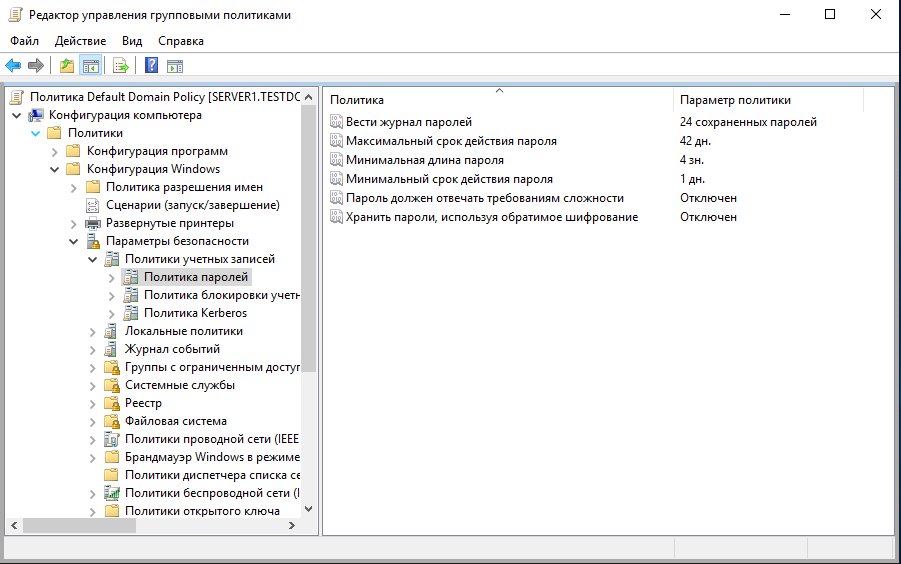Collapse the "Конфигурация Windows" node

55,169
